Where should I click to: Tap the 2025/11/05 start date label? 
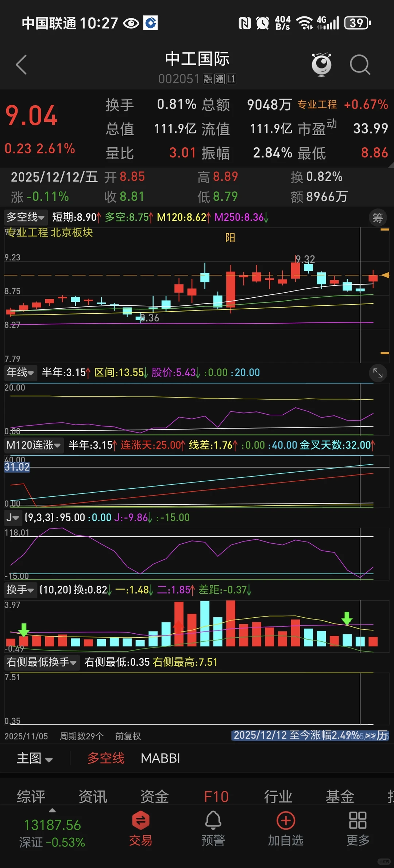[26, 736]
